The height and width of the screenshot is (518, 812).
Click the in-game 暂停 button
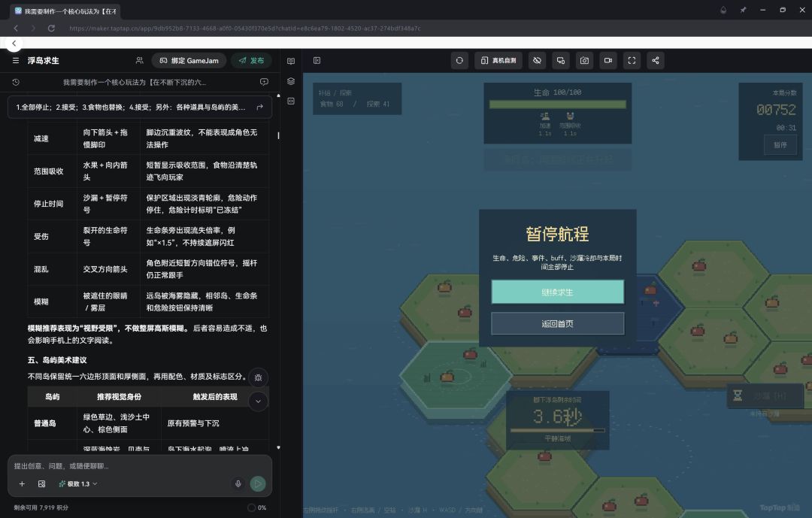780,145
